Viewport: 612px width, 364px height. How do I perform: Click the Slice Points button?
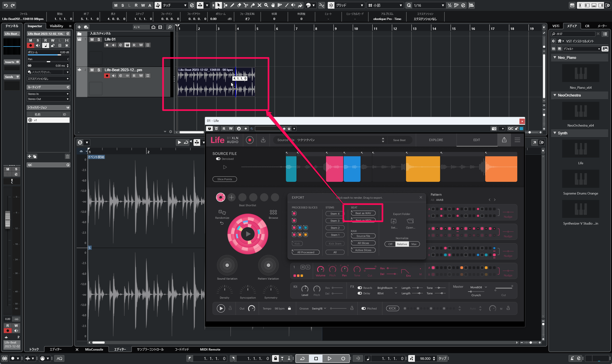point(224,179)
